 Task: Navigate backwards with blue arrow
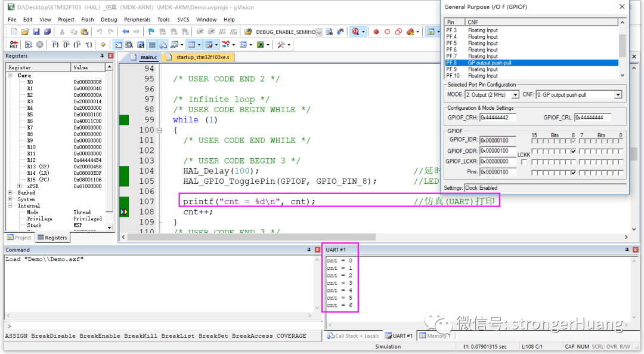click(x=125, y=32)
